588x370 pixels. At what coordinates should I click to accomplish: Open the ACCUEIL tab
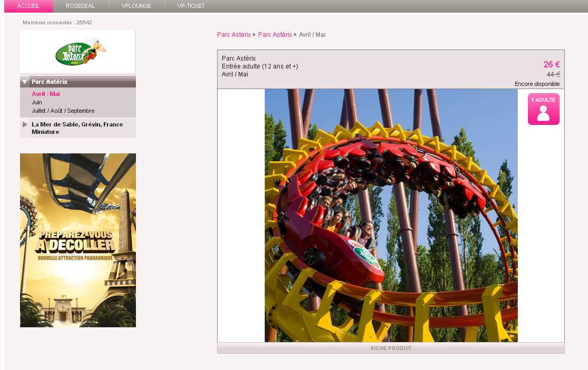[28, 6]
